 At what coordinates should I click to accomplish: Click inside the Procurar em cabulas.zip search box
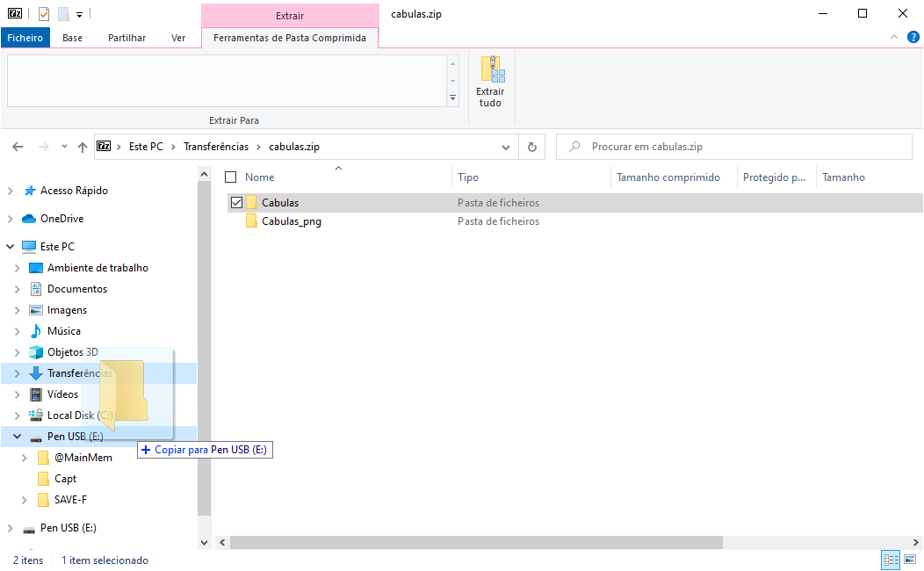pos(733,146)
